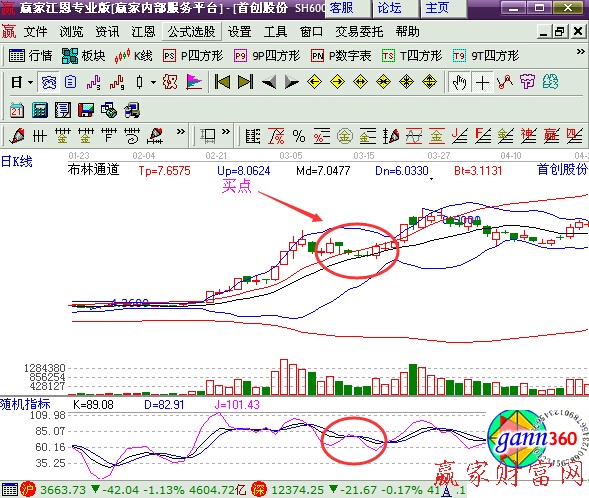Select the J fan lines tool

click(x=459, y=136)
